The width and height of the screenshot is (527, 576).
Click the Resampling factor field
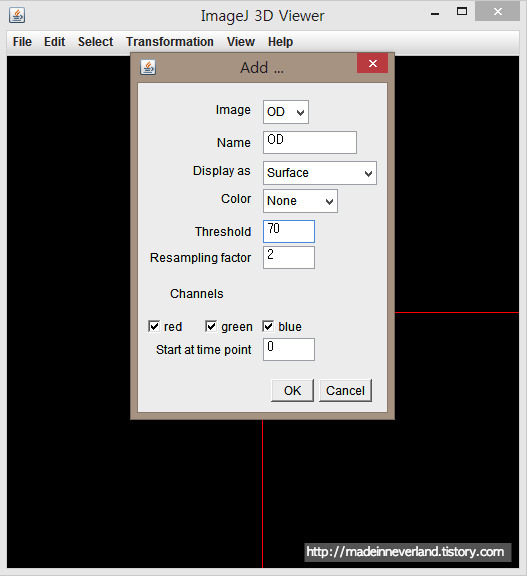(x=289, y=258)
